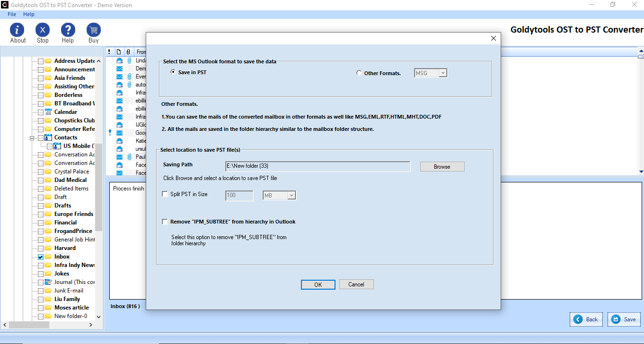Click the Jokes folder icon
Viewport: 644px width, 344px height.
click(x=48, y=274)
